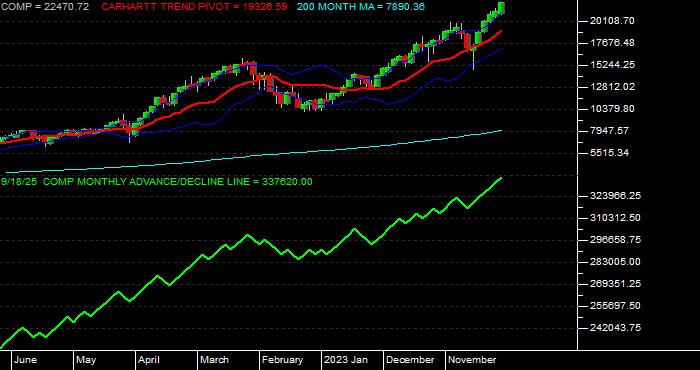The width and height of the screenshot is (700, 370).
Task: Click the 310312.50 axis value
Action: 615,217
